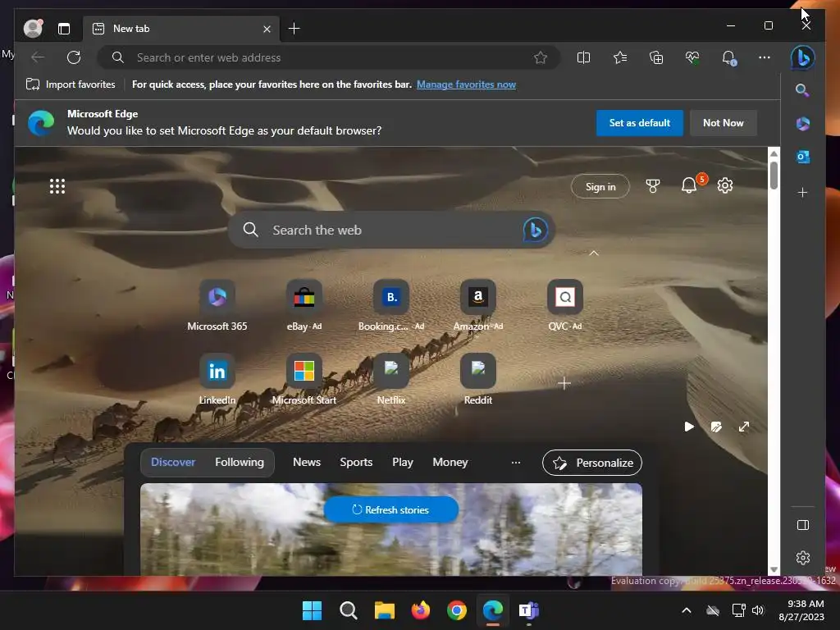Open File Explorer from the taskbar
This screenshot has width=840, height=630.
tap(384, 610)
